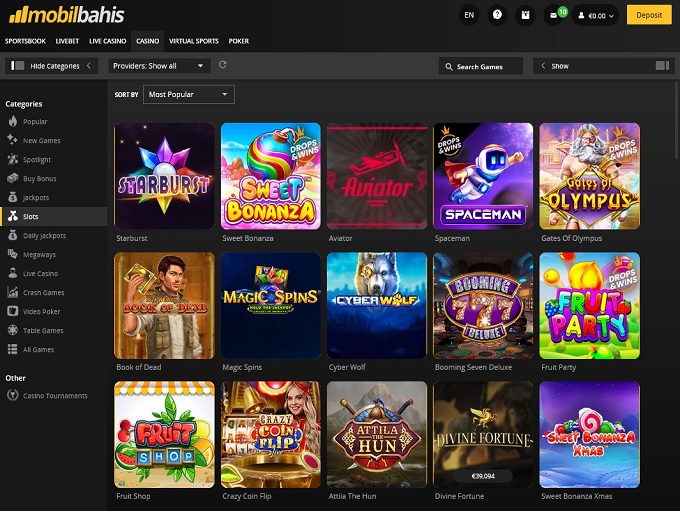Switch to the Live Casino tab
The width and height of the screenshot is (680, 511).
point(106,42)
